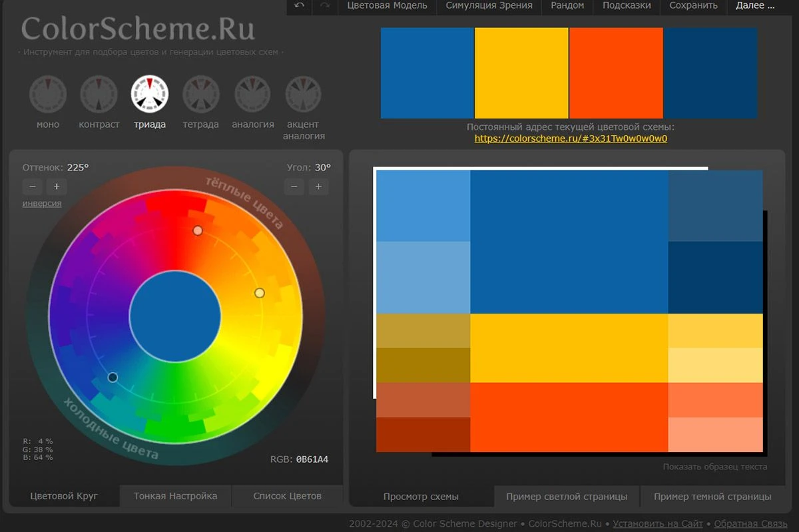This screenshot has height=532, width=799.
Task: Increase Угол angle with plus button
Action: click(x=318, y=187)
